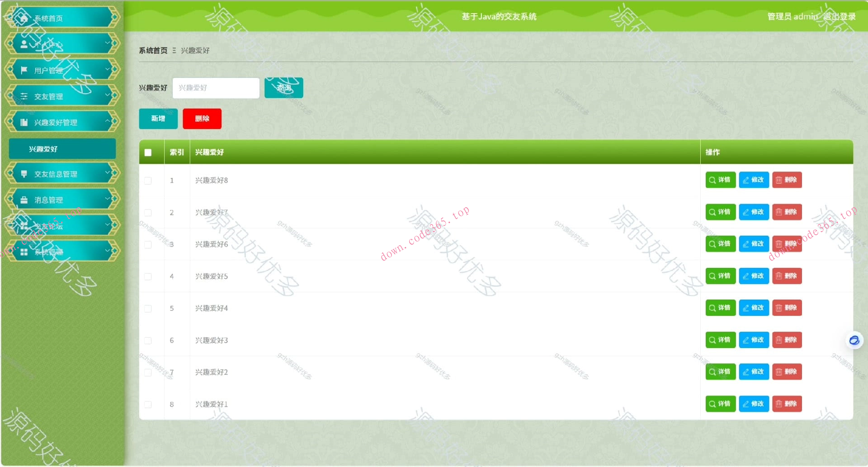Image resolution: width=868 pixels, height=467 pixels.
Task: View 详情 for row 兴趣爱好2
Action: 721,372
